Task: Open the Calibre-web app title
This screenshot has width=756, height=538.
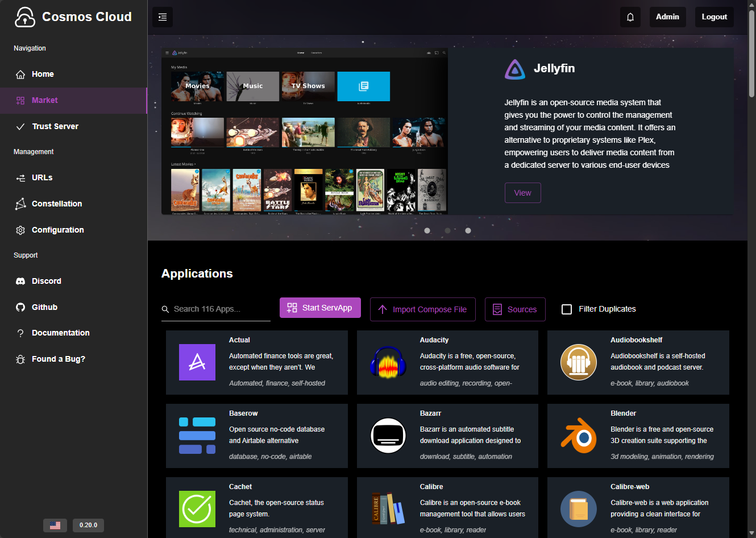Action: 630,487
